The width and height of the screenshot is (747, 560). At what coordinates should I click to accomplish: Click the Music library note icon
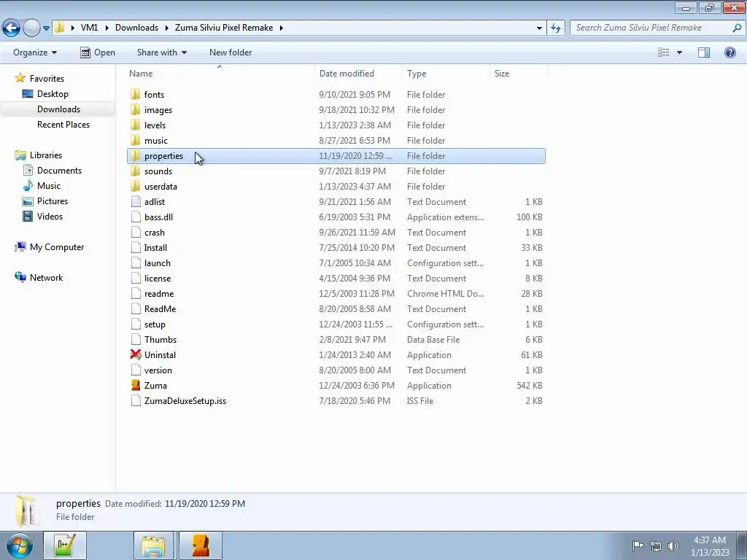coord(28,186)
